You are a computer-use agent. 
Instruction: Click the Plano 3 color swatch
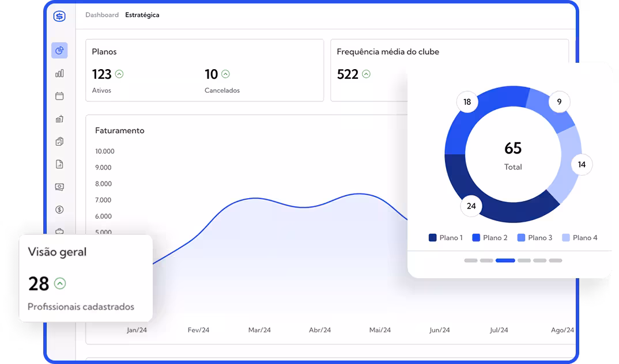coord(521,238)
